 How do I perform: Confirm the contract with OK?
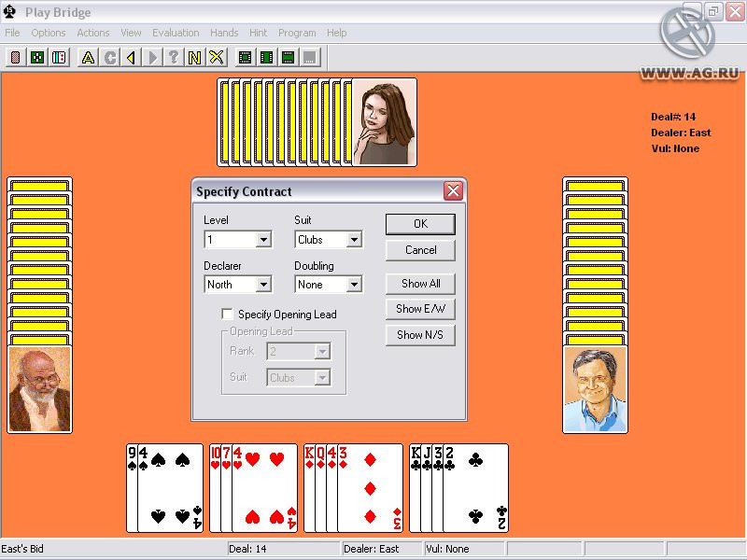[x=420, y=224]
